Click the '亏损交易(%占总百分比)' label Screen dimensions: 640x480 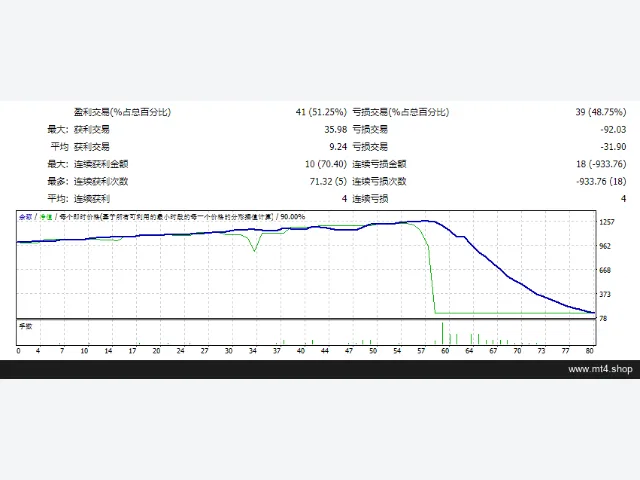pyautogui.click(x=400, y=112)
